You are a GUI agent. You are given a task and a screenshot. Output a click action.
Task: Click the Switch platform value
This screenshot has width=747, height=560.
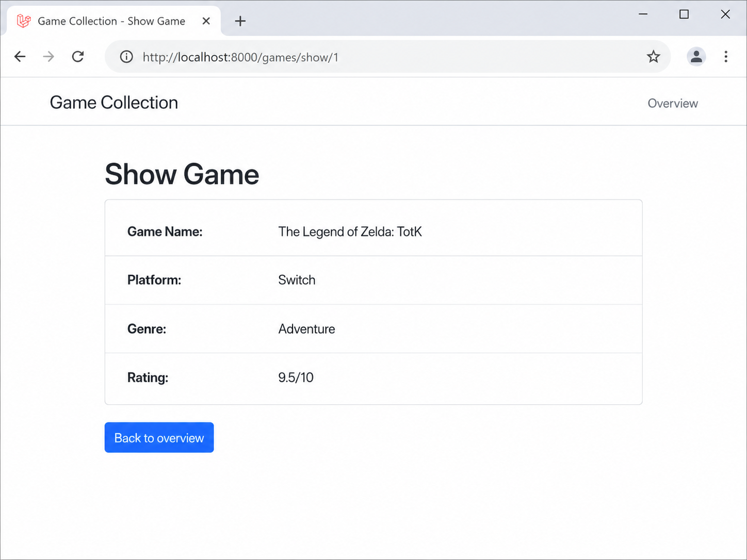(x=297, y=280)
